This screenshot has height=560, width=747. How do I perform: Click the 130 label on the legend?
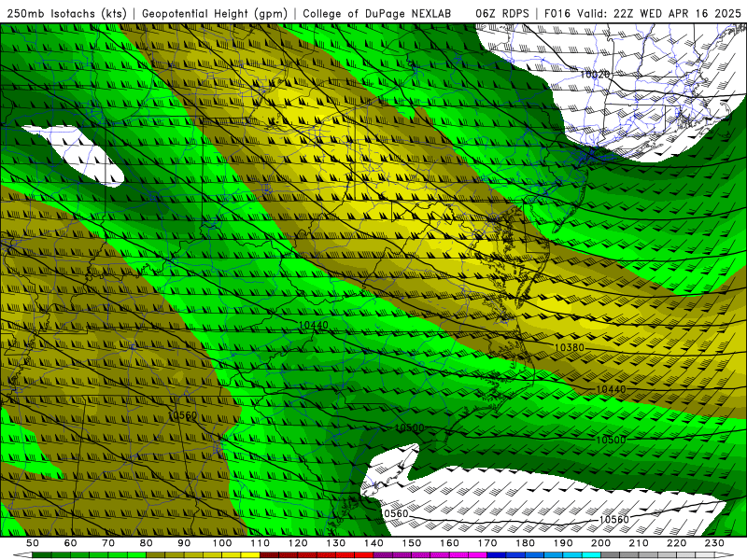tap(336, 543)
